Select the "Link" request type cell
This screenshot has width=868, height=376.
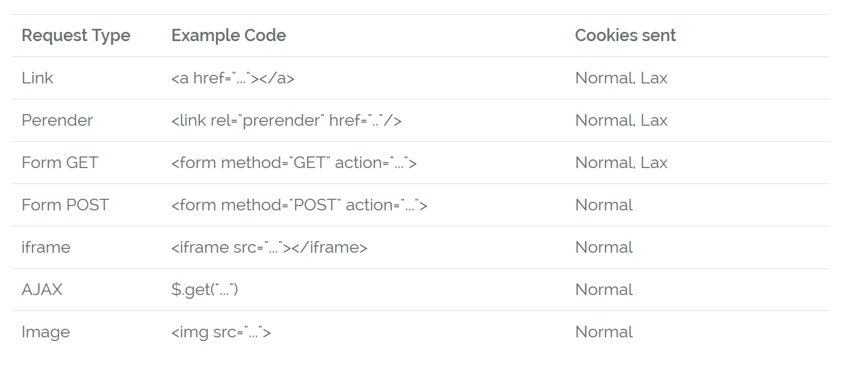(x=37, y=78)
